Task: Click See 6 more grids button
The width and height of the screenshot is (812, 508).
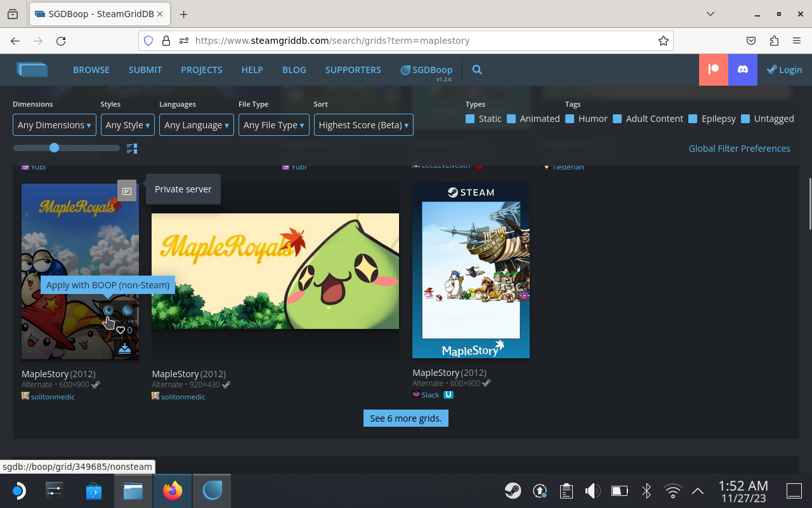Action: [x=406, y=418]
